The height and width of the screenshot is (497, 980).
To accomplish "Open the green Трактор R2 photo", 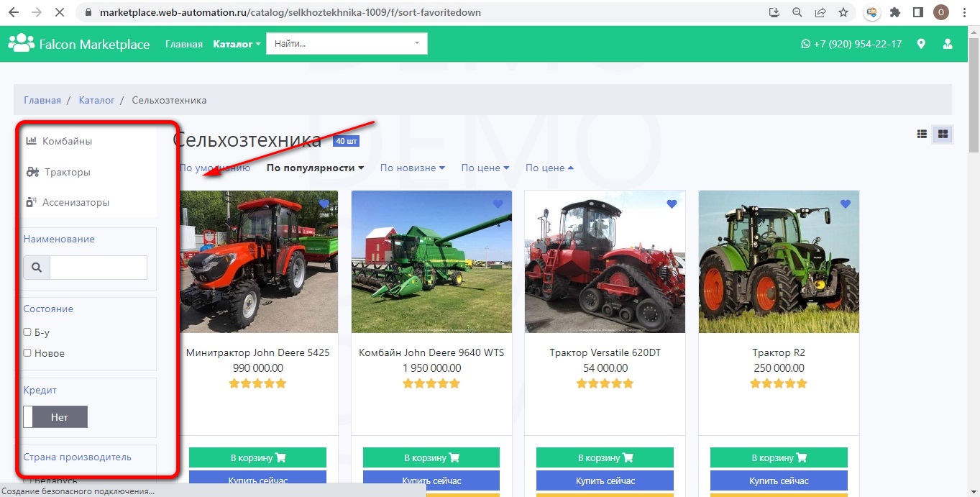I will pos(779,262).
